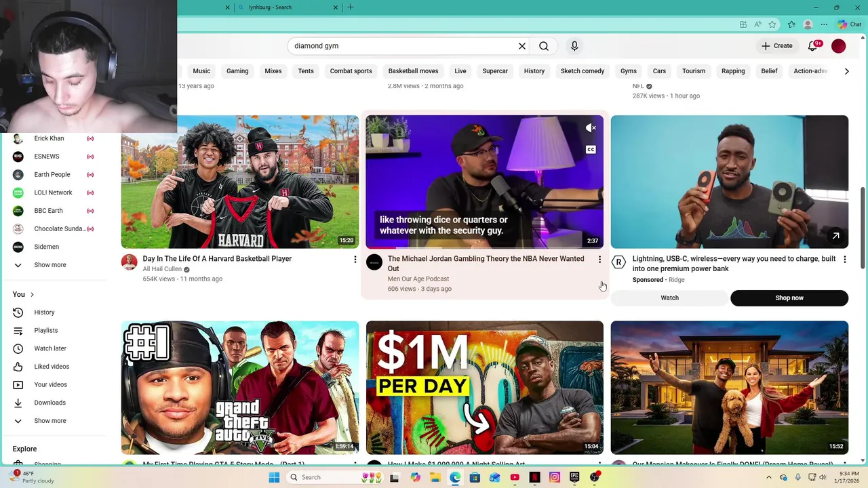The image size is (868, 488).
Task: Toggle Read aloud in the address bar
Action: [757, 24]
